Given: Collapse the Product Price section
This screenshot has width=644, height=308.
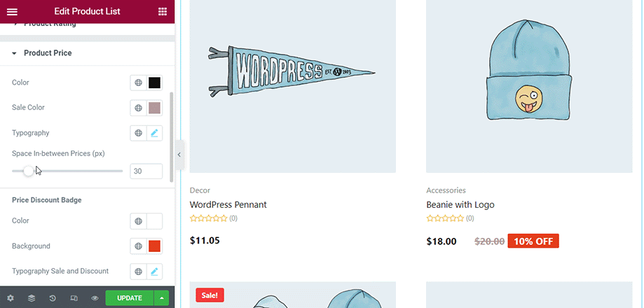Looking at the screenshot, I should pos(48,53).
